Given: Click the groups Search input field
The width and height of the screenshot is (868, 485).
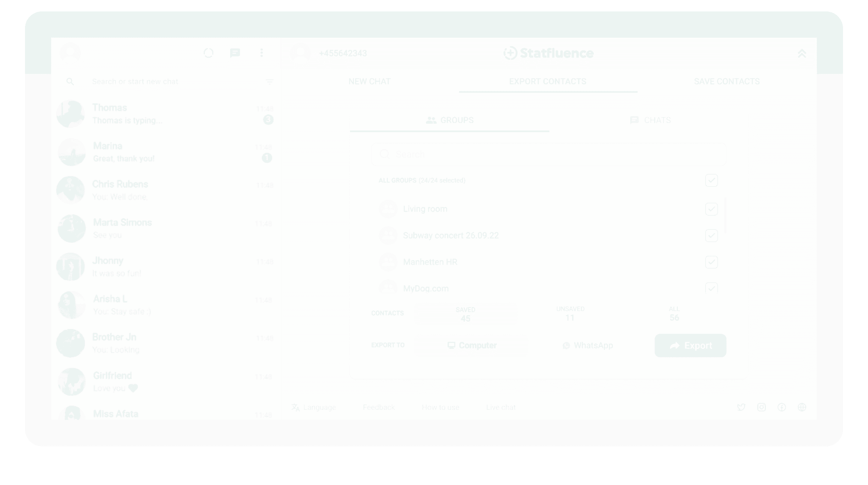Looking at the screenshot, I should point(548,154).
